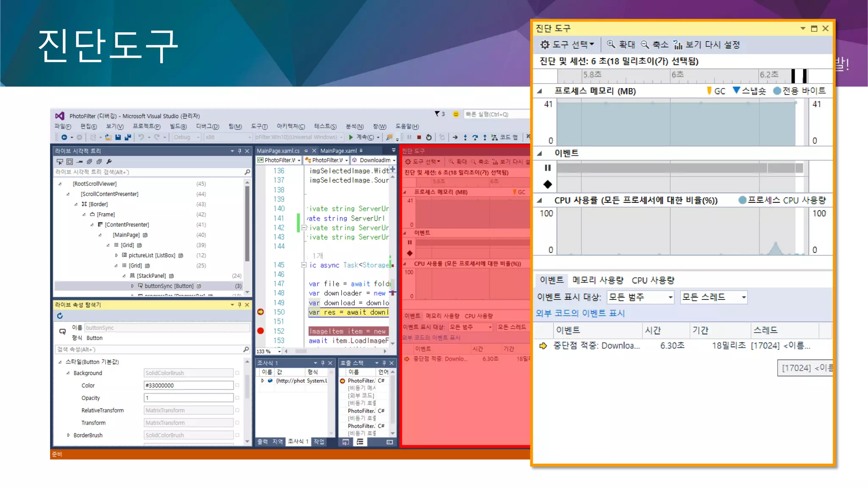This screenshot has width=868, height=488.
Task: Toggle the Background property marker checkbox
Action: (237, 373)
